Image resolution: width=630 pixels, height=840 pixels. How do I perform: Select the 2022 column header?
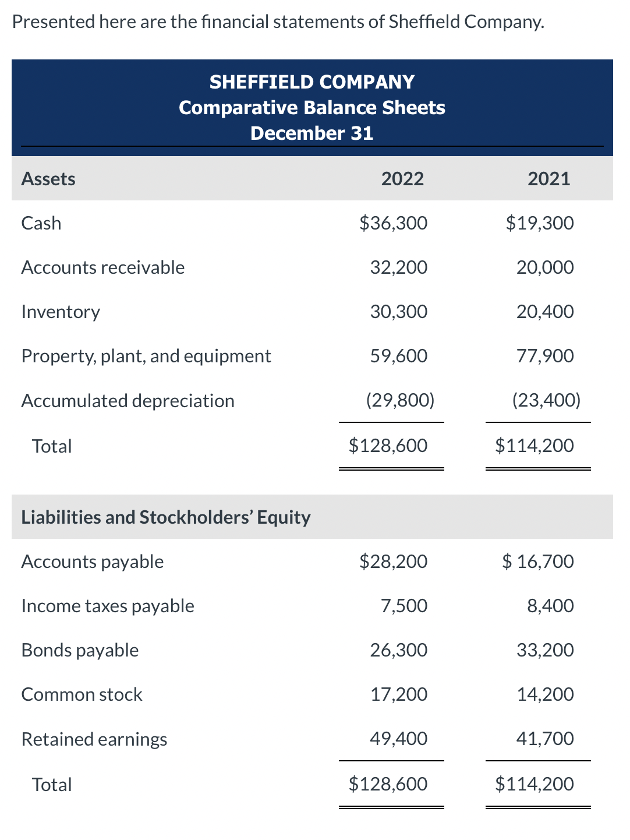click(403, 178)
